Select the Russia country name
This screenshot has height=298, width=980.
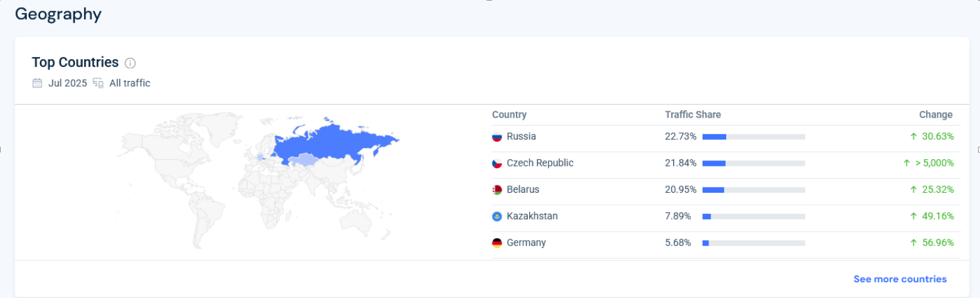pyautogui.click(x=521, y=136)
